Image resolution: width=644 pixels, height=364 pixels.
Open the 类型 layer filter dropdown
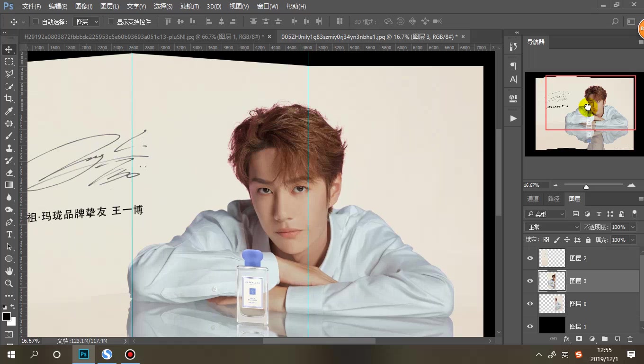point(546,214)
